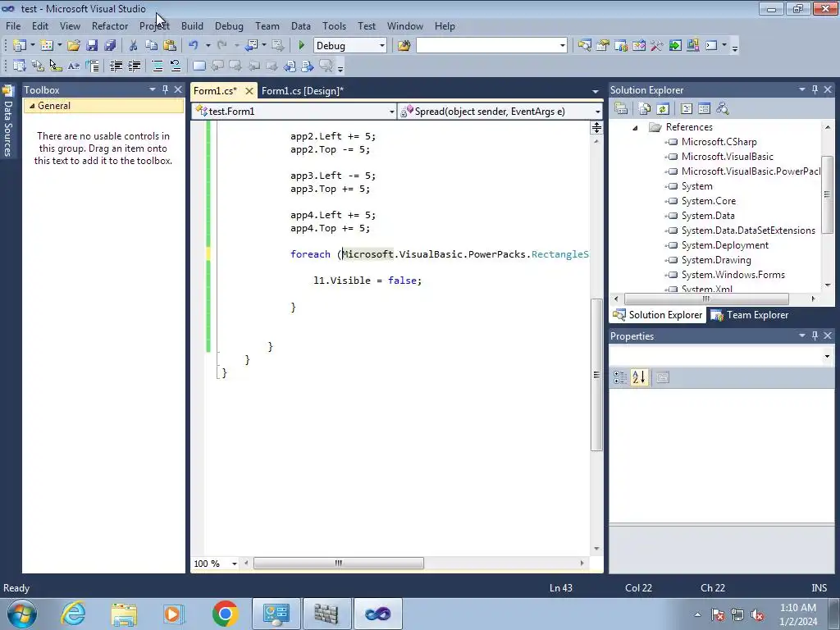Click the Navigate Backward toolbar icon
Viewport: 840px width, 630px height.
pos(251,46)
